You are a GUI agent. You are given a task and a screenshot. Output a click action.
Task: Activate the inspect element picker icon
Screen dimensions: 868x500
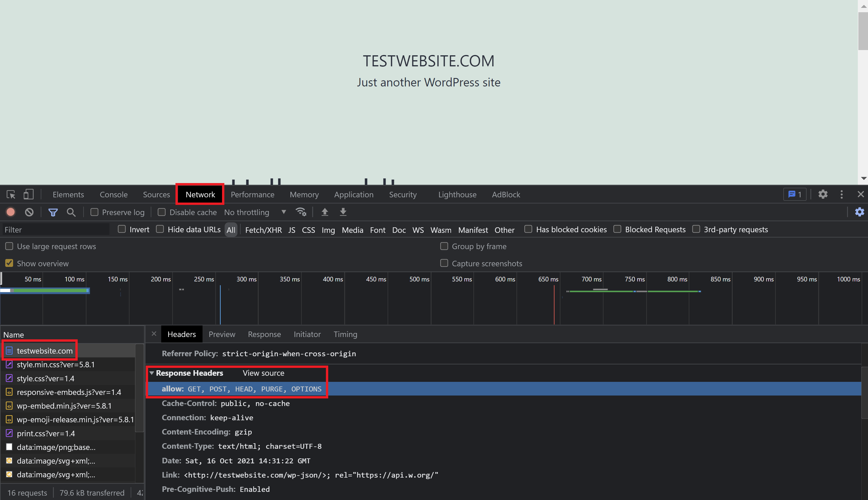click(x=11, y=195)
